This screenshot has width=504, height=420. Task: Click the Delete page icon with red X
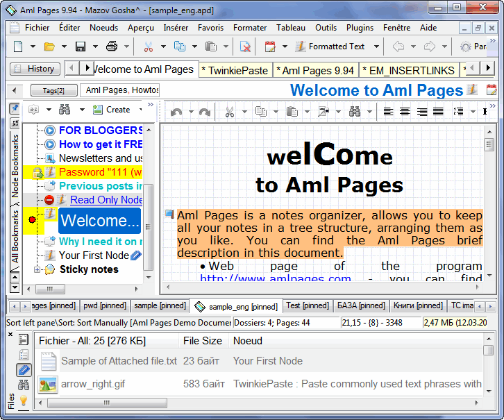click(x=245, y=47)
